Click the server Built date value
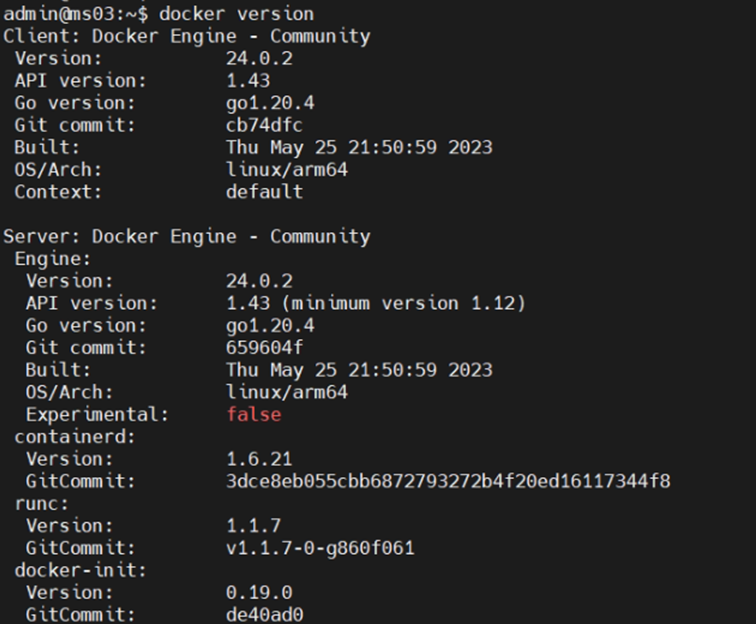Viewport: 756px width, 624px height. (x=359, y=370)
